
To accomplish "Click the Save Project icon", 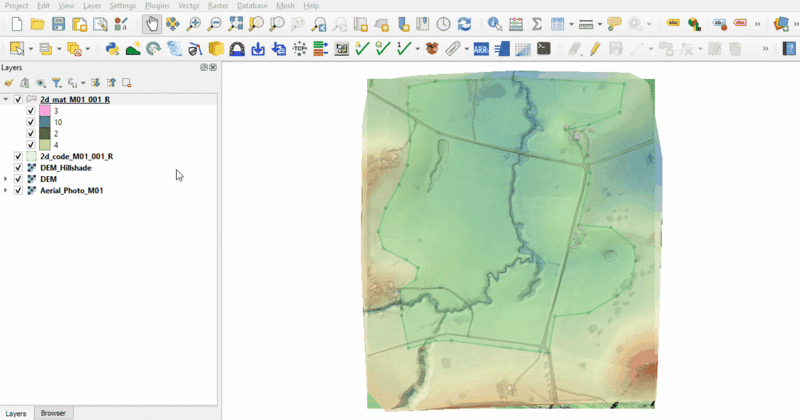I will coord(58,24).
